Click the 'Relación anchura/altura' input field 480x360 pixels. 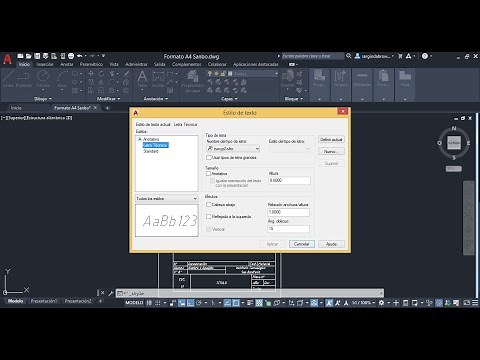point(288,212)
